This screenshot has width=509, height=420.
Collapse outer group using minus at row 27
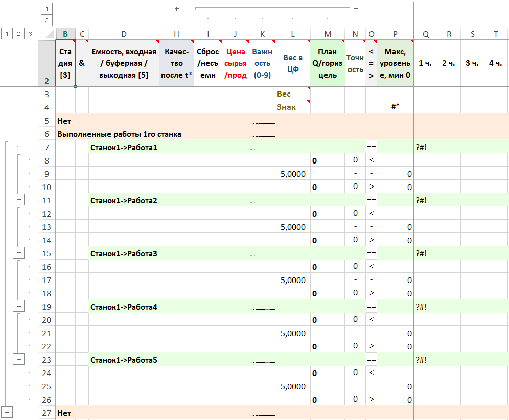point(7,413)
